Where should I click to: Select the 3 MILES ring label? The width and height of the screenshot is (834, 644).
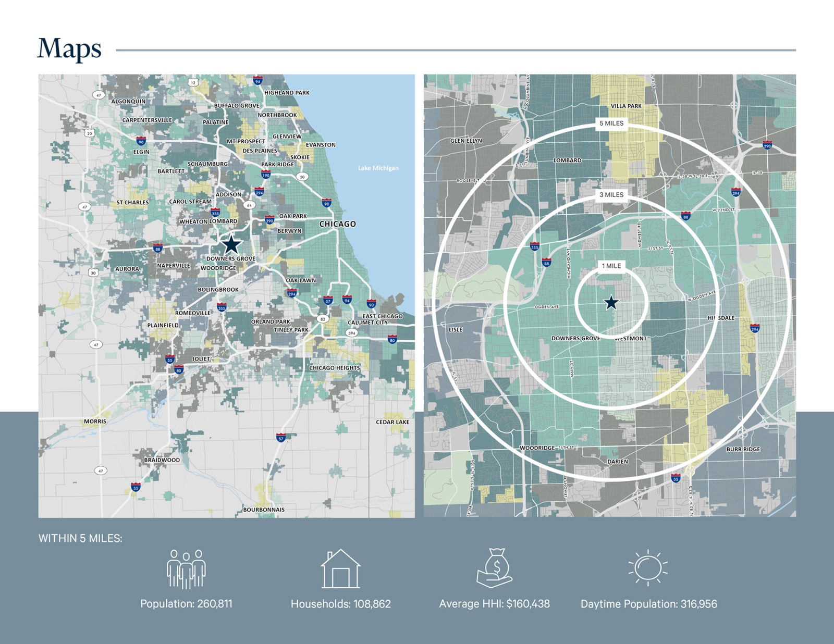coord(611,195)
